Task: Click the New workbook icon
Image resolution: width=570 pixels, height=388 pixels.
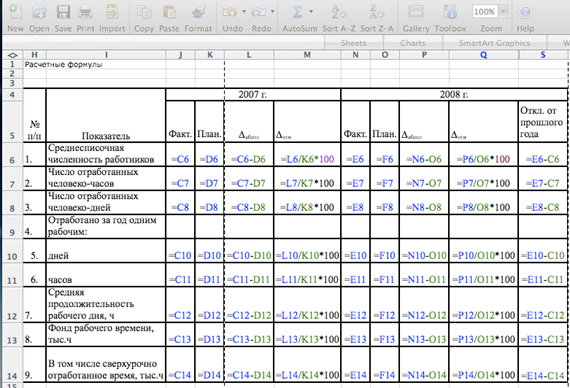Action: pyautogui.click(x=15, y=12)
